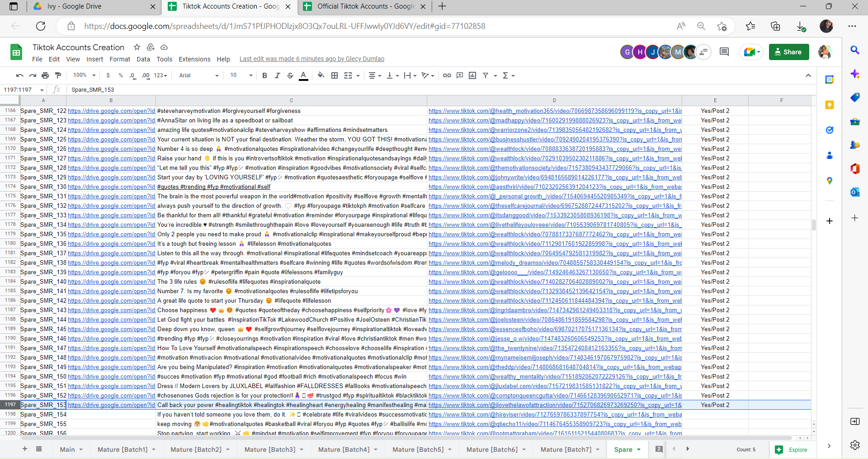Toggle bold formatting
868x459 pixels.
(264, 75)
